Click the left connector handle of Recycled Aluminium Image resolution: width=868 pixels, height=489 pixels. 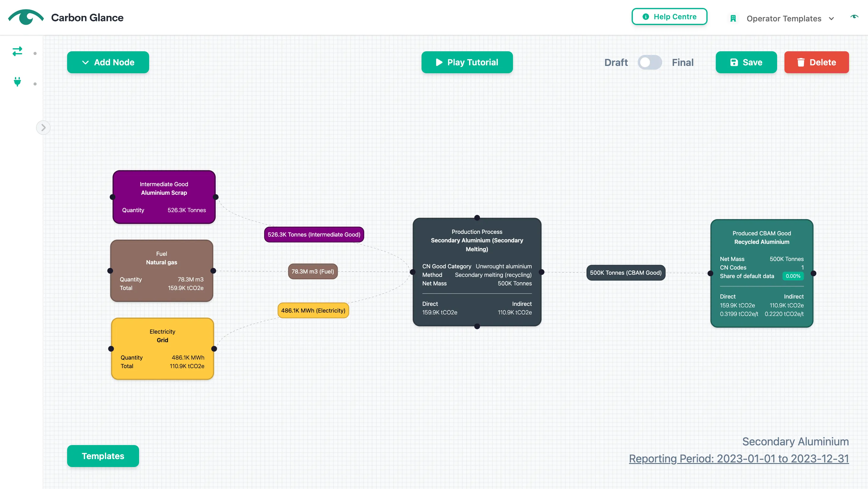click(x=710, y=273)
